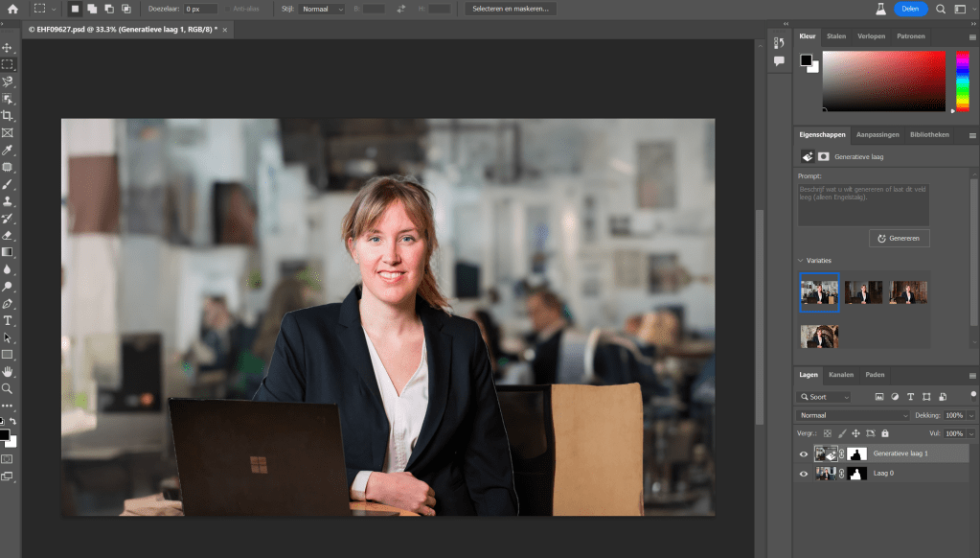The image size is (980, 558).
Task: Toggle visibility of Laag 0
Action: pyautogui.click(x=804, y=474)
